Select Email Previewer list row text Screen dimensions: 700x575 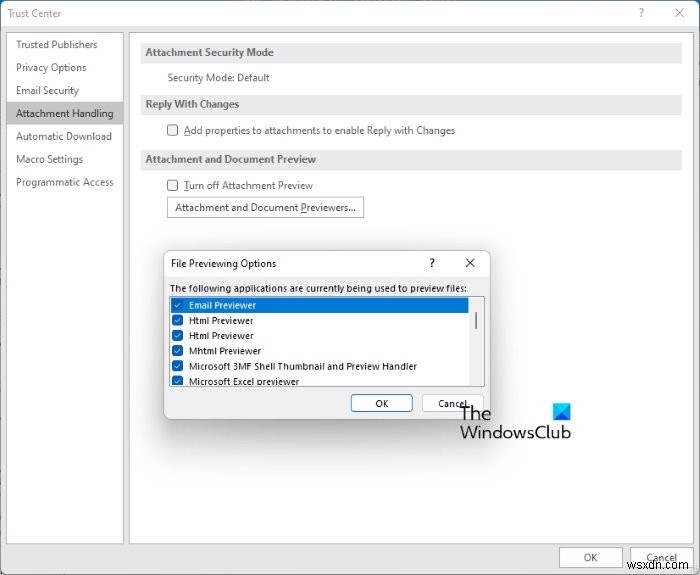(x=222, y=305)
